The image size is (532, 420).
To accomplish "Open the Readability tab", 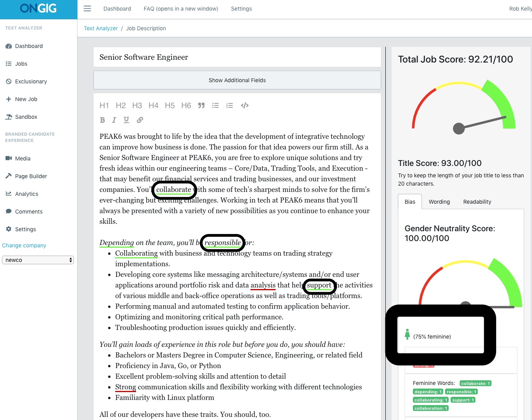I will [477, 202].
